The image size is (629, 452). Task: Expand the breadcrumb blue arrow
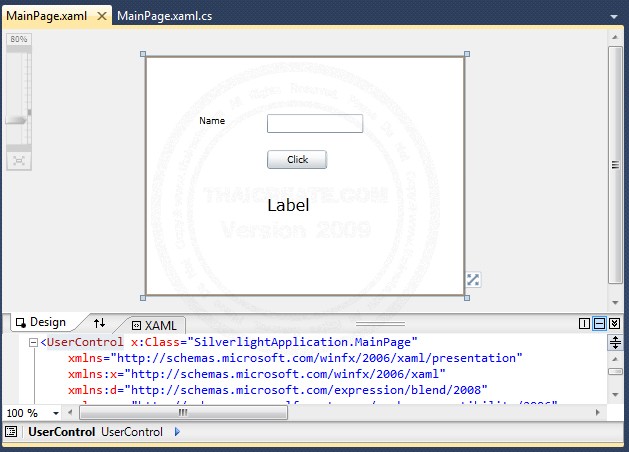click(177, 432)
